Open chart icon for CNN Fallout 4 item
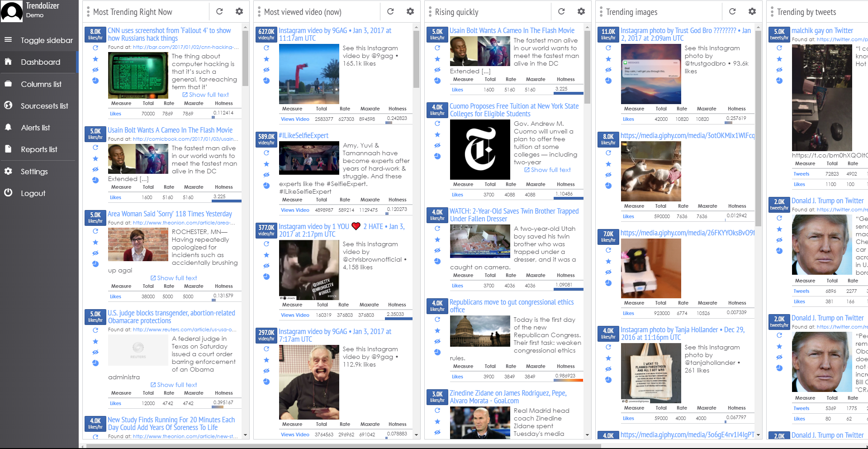Image resolution: width=868 pixels, height=449 pixels. 95,81
